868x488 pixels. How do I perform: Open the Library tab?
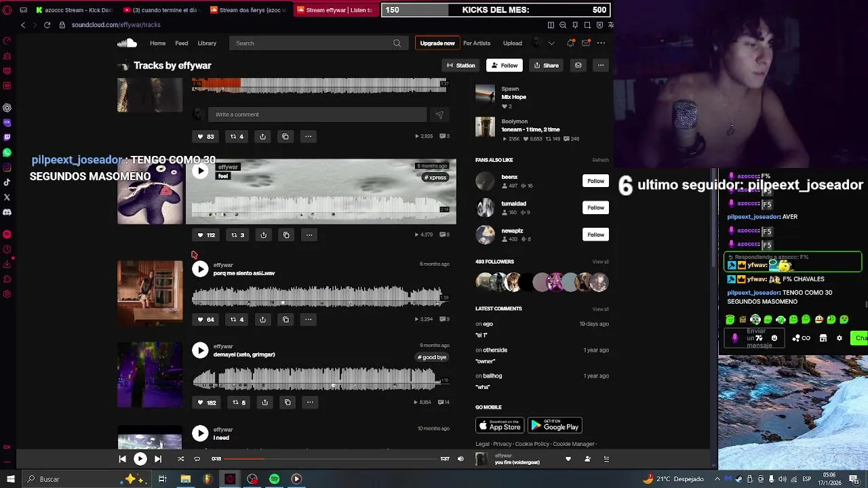click(207, 43)
